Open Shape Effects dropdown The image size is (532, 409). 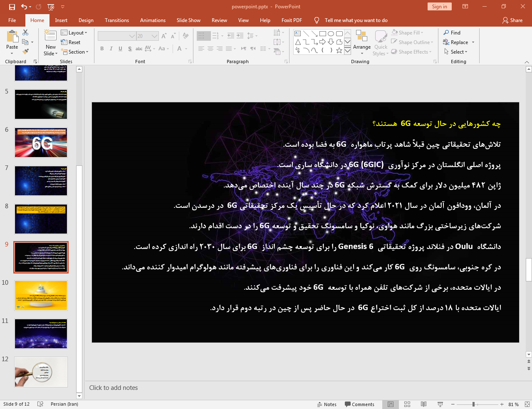pyautogui.click(x=411, y=52)
